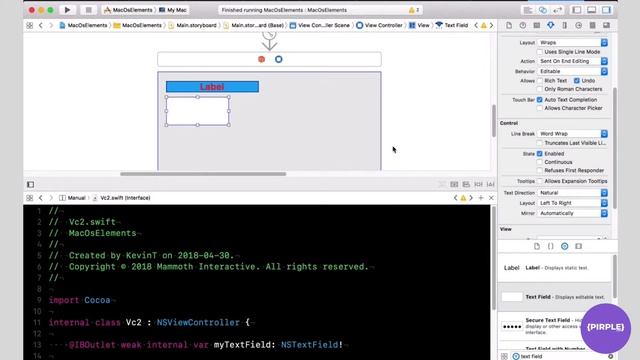Image resolution: width=640 pixels, height=360 pixels.
Task: Go back in the storyboard editor history
Action: coord(40,25)
